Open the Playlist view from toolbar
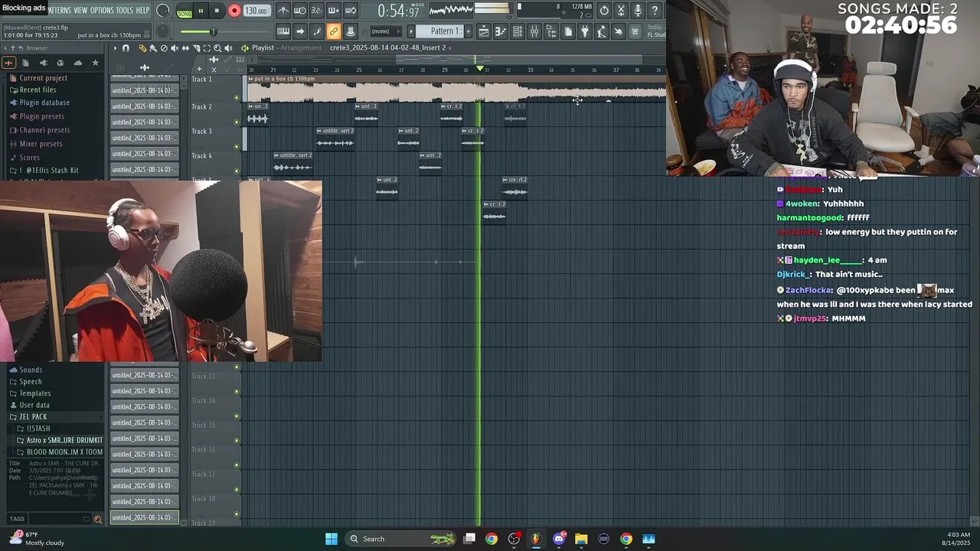This screenshot has height=551, width=980. [x=484, y=31]
